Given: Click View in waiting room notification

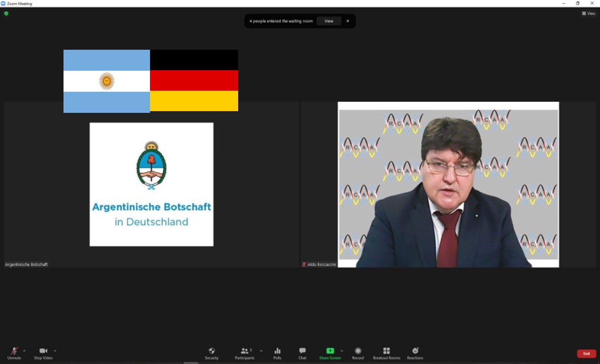Looking at the screenshot, I should (x=329, y=21).
